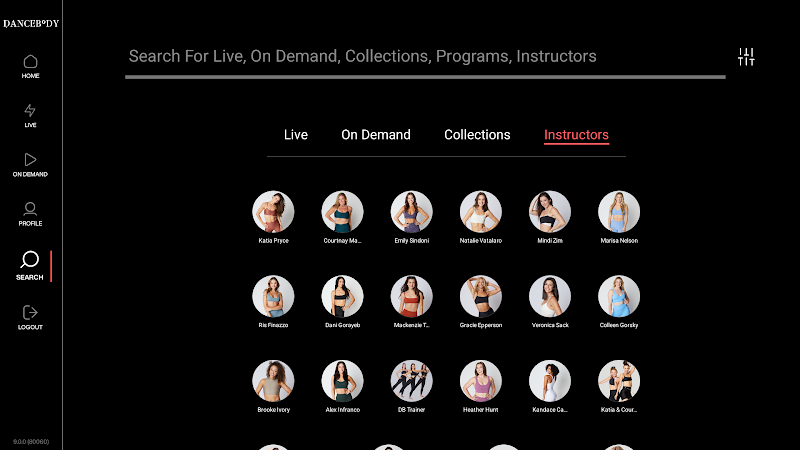Click the name label Natalie Vatalaro

tap(481, 240)
